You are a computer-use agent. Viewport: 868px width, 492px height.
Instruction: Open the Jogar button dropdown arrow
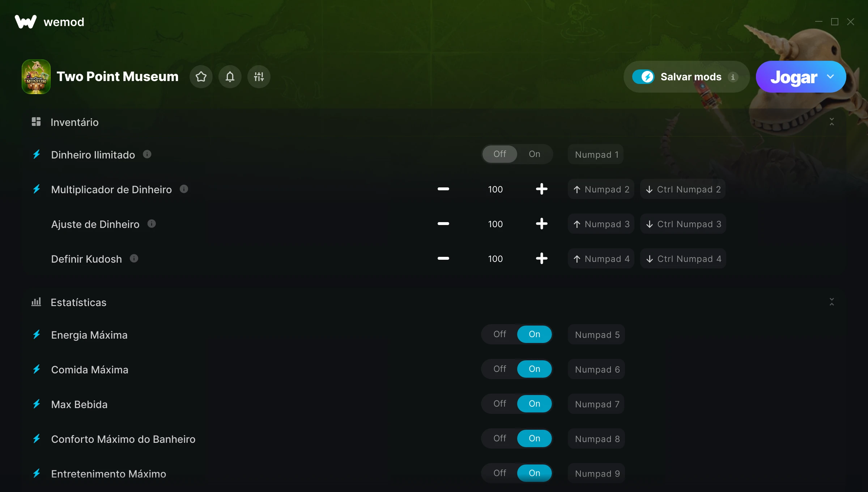click(x=830, y=77)
